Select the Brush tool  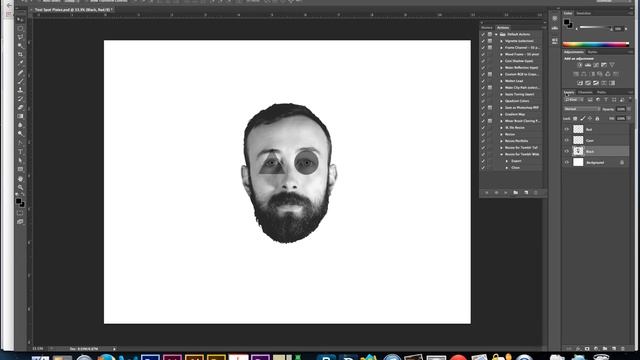(x=20, y=81)
